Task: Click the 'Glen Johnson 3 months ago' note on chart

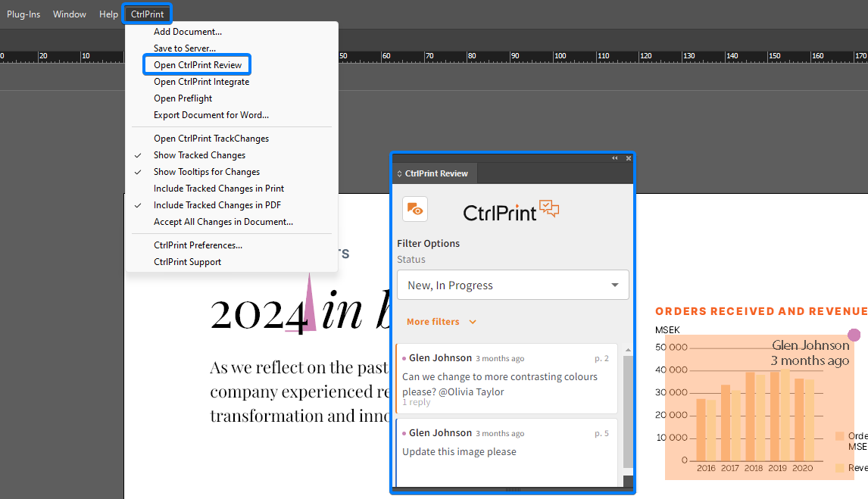Action: [x=810, y=353]
